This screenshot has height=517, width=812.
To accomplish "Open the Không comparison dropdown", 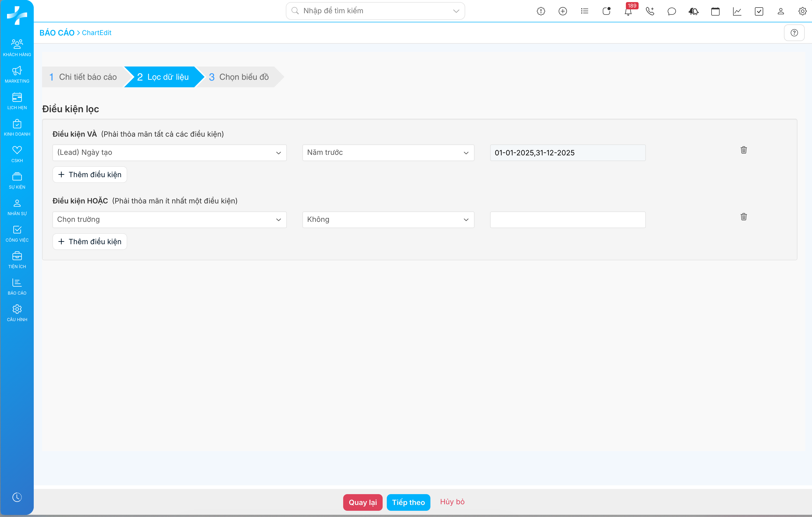I will pos(388,220).
